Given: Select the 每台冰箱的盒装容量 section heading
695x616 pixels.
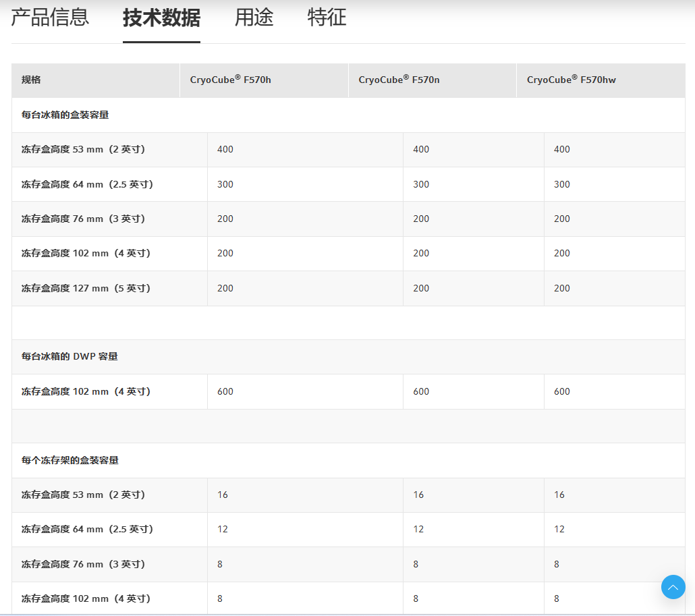Looking at the screenshot, I should (x=65, y=115).
